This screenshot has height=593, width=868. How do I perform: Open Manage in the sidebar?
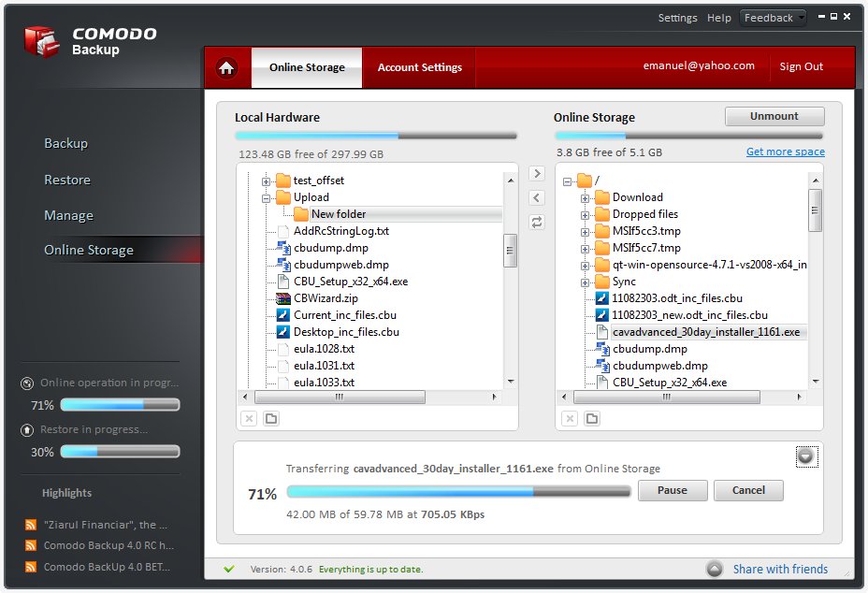coord(68,215)
